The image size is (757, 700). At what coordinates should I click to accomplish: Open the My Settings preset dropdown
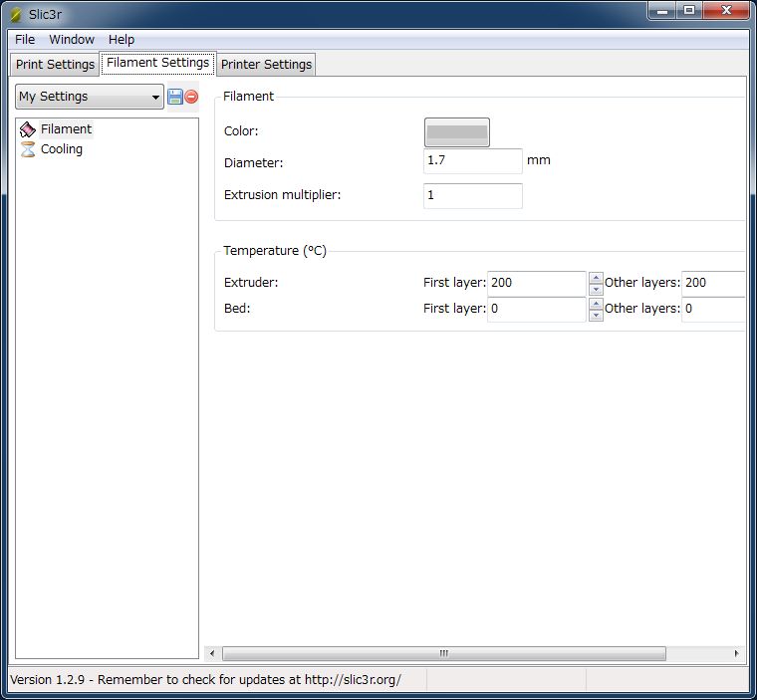(x=90, y=97)
